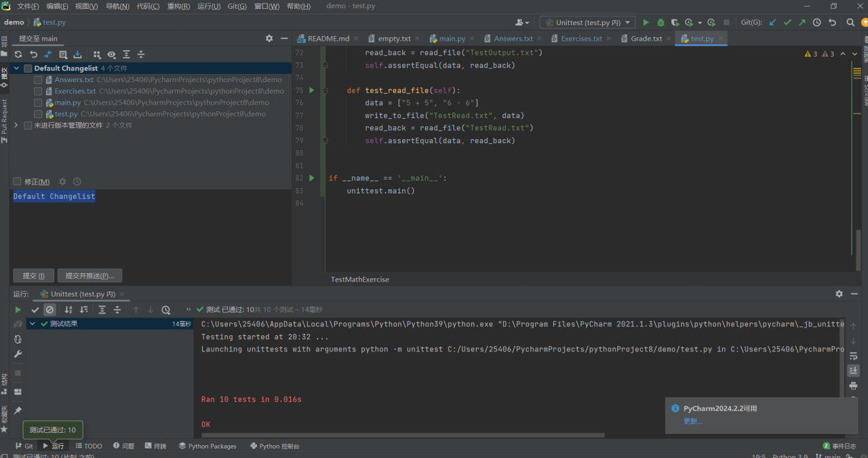Screen dimensions: 868x458
Task: Open search everywhere magnifier icon
Action: click(x=850, y=22)
